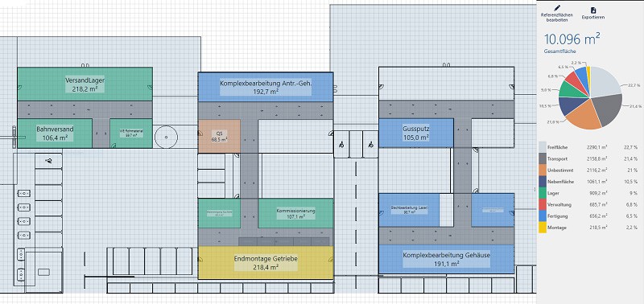Select the WE Rohmaterial storage area
644x304 pixels.
click(131, 134)
